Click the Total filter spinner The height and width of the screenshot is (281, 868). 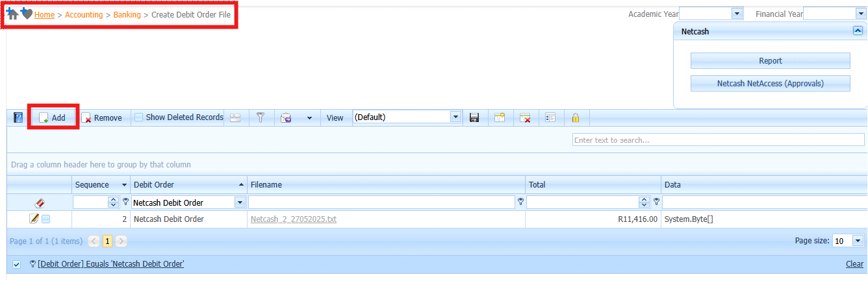[645, 202]
